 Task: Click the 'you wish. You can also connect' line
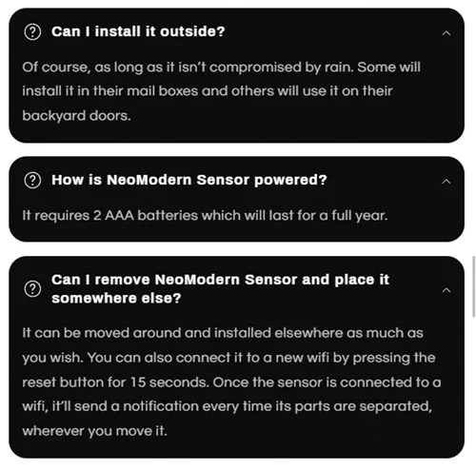[x=228, y=358]
